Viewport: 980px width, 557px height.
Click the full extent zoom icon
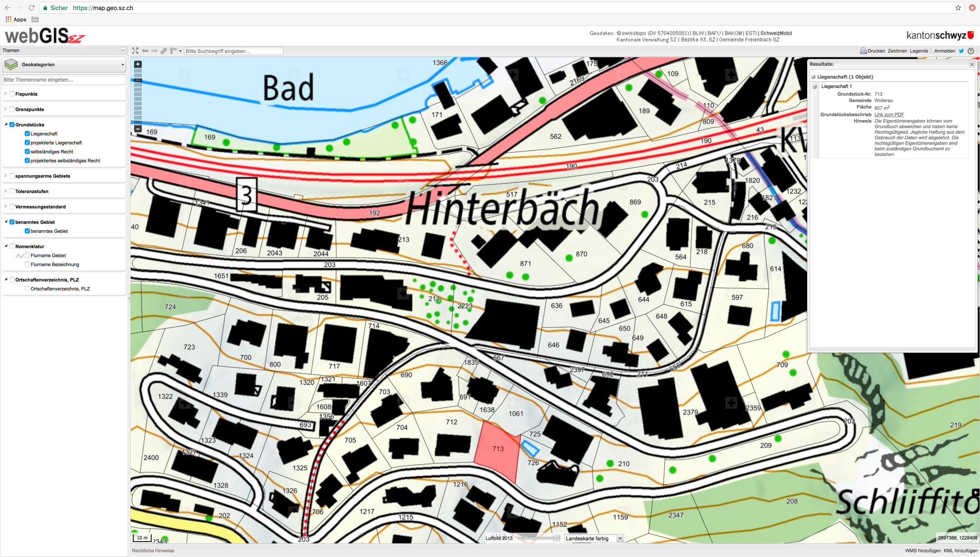[135, 51]
